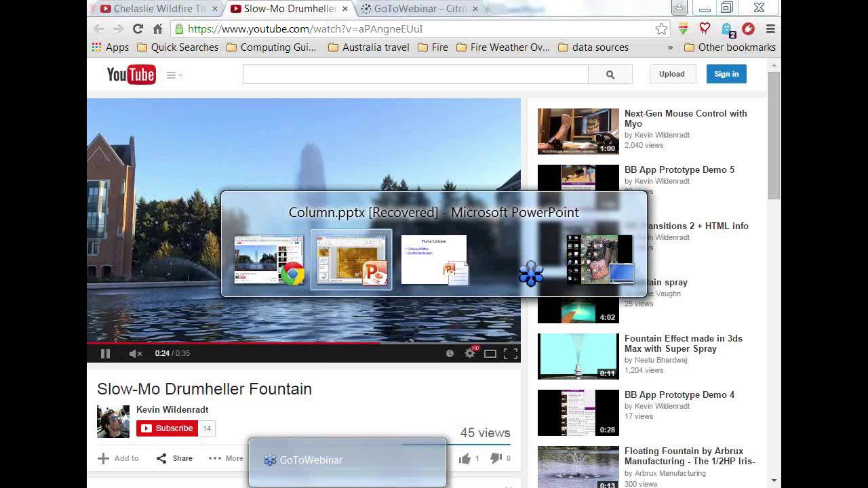Select the Desktop preview in task switcher
The width and height of the screenshot is (868, 488).
point(600,260)
